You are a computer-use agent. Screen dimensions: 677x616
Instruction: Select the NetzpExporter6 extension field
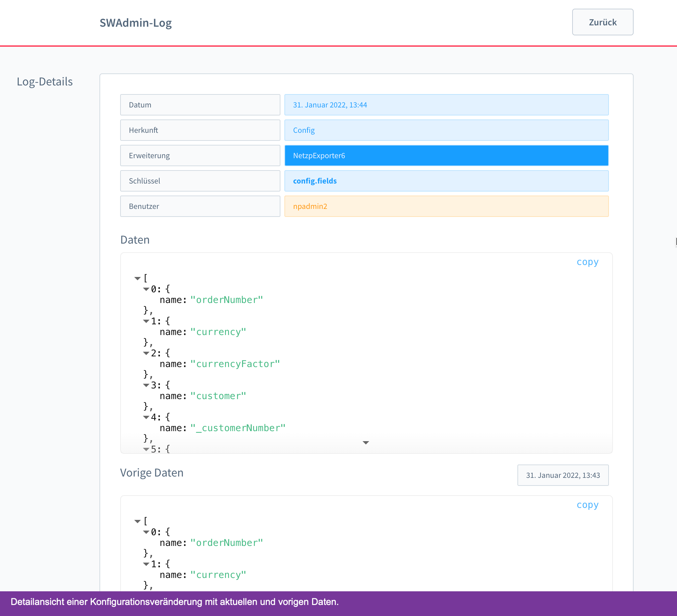point(446,156)
